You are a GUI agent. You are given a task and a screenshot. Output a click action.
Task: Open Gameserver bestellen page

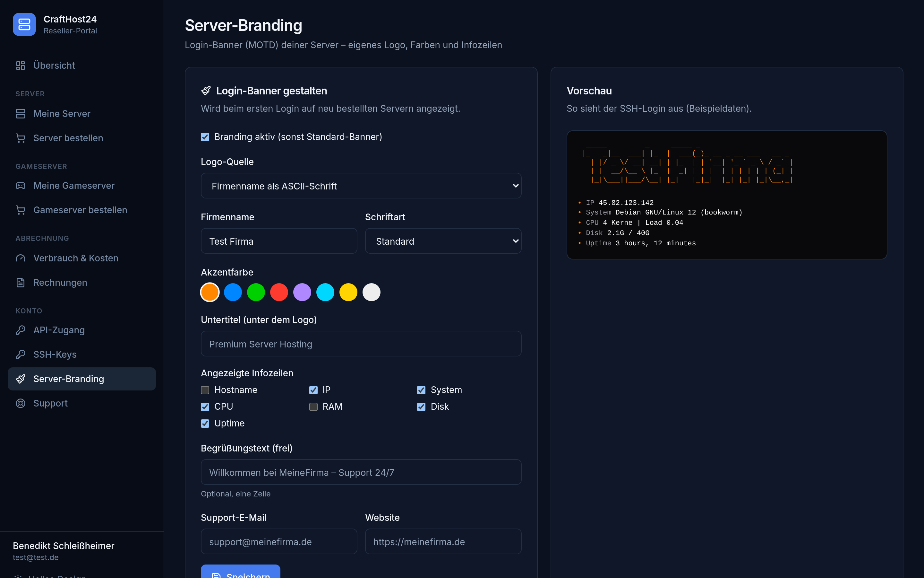click(82, 210)
